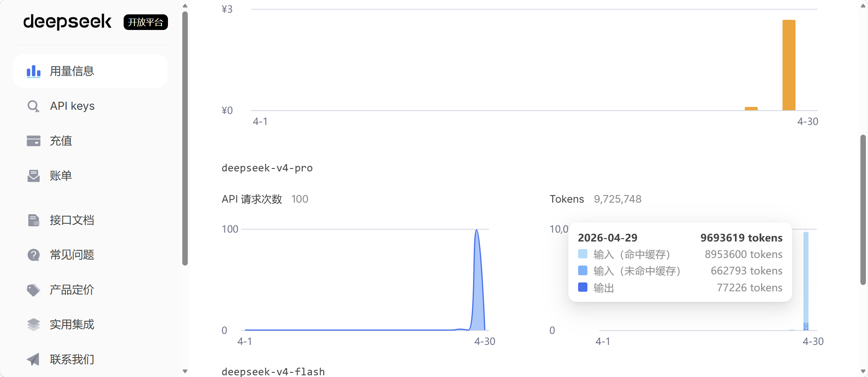Click the ¥3 axis label

(227, 9)
